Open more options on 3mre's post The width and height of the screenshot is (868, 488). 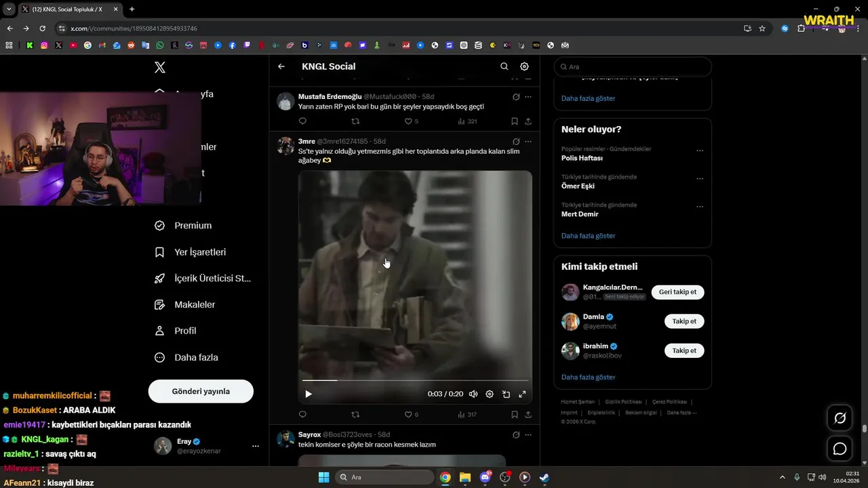528,142
